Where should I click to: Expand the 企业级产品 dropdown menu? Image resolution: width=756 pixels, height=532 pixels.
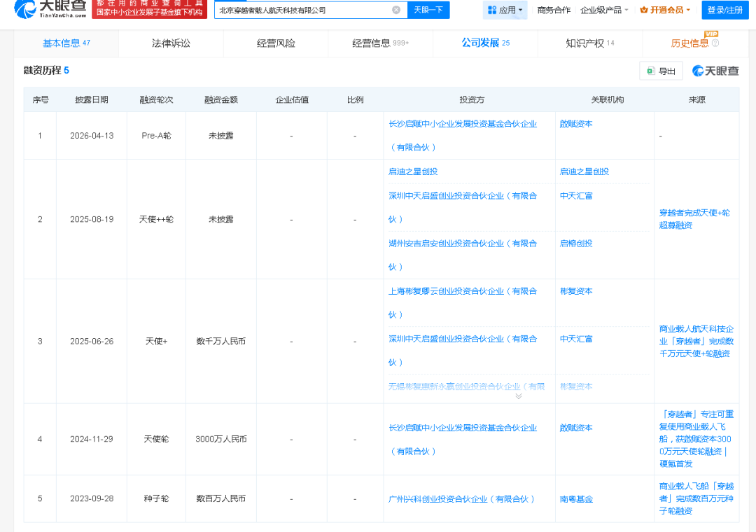tap(604, 10)
